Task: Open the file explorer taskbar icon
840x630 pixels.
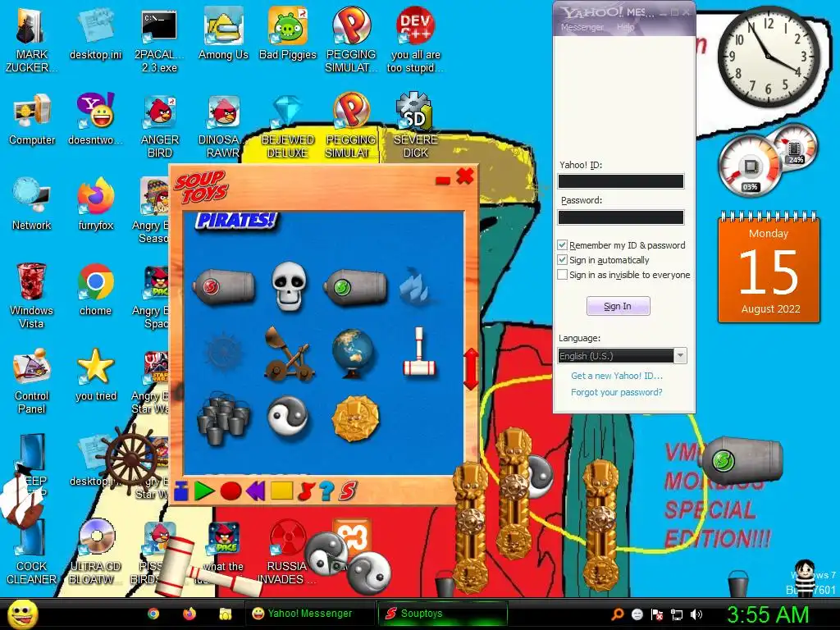Action: click(x=226, y=614)
